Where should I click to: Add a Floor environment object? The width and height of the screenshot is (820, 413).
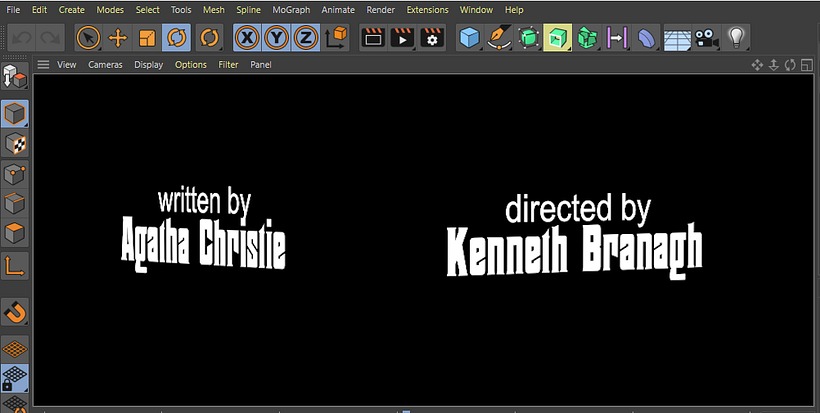(677, 39)
